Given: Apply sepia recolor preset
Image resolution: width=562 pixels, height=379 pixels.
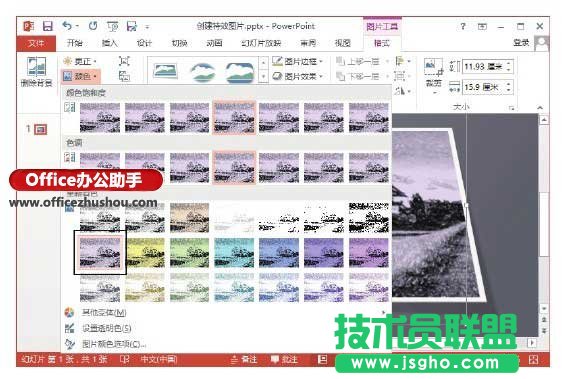Looking at the screenshot, I should tap(190, 217).
